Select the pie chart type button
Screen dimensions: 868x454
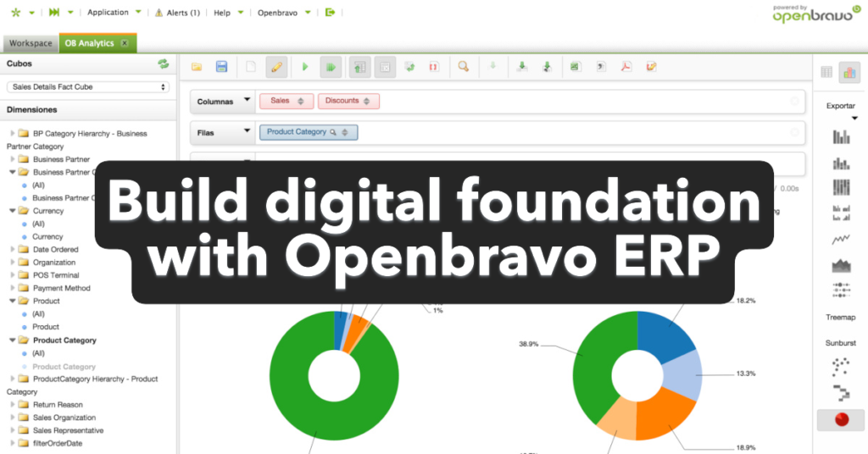click(841, 420)
